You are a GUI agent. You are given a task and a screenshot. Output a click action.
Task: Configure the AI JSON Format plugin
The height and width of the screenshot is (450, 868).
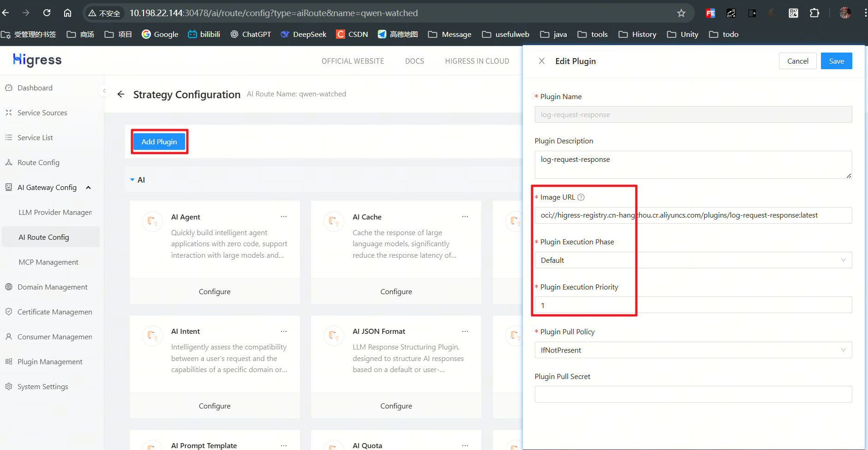click(396, 406)
